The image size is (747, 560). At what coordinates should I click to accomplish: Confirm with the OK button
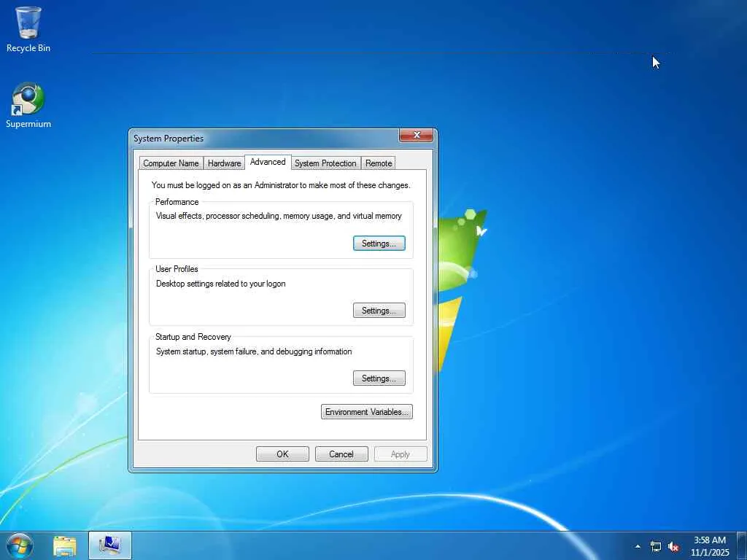tap(282, 454)
